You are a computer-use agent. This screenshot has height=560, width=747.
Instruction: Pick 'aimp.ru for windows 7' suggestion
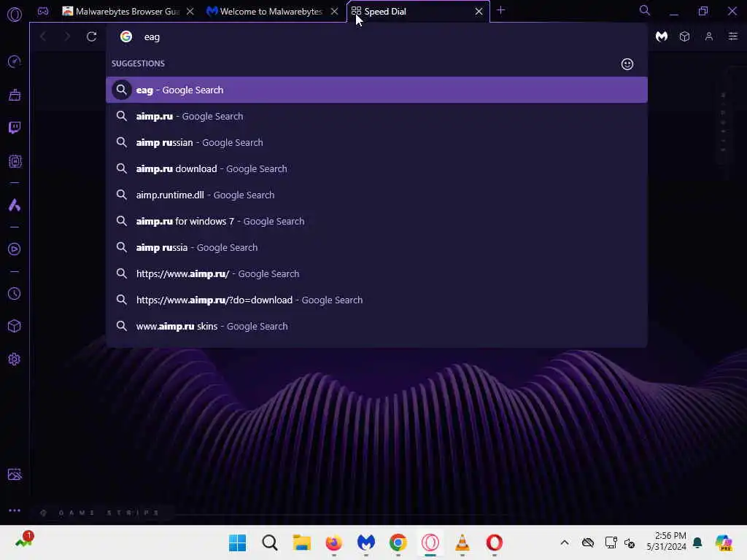point(376,221)
